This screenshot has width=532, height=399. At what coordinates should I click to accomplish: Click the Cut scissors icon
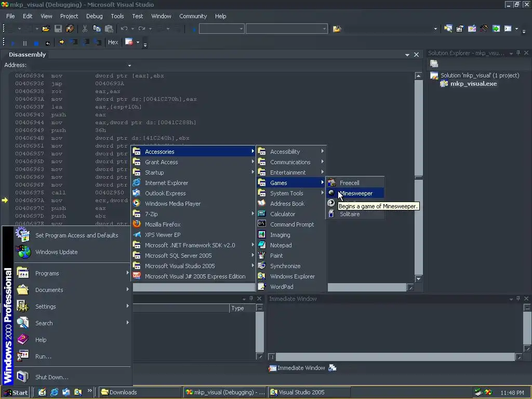click(x=85, y=29)
